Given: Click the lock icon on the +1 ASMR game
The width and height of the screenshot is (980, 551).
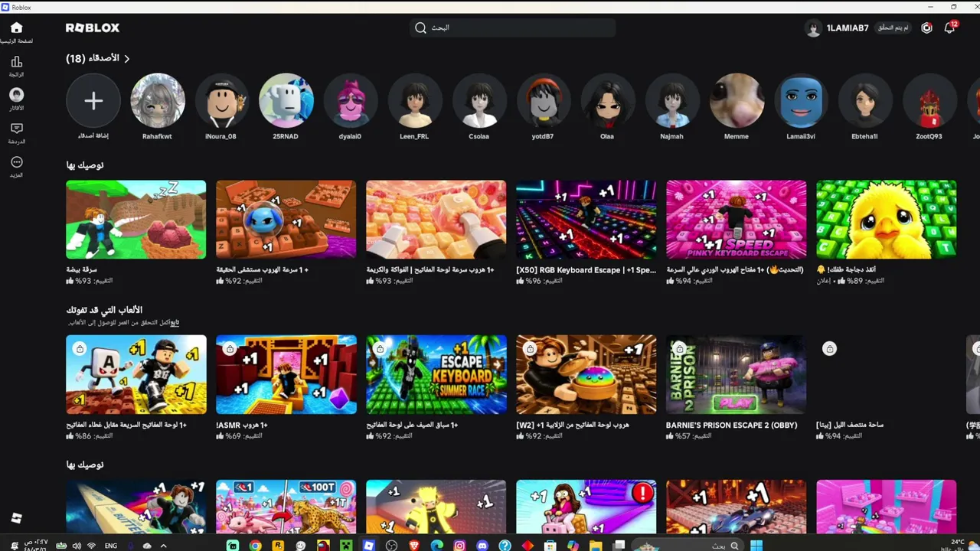Looking at the screenshot, I should [x=230, y=349].
